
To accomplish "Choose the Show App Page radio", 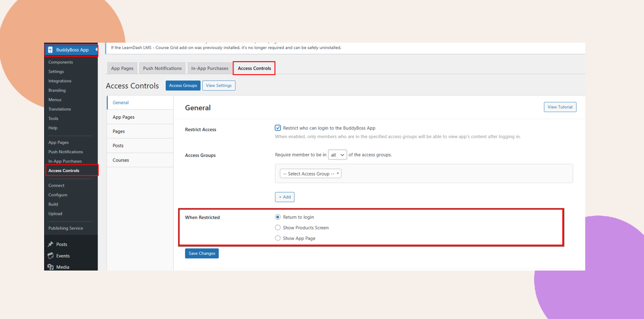I will [x=278, y=238].
